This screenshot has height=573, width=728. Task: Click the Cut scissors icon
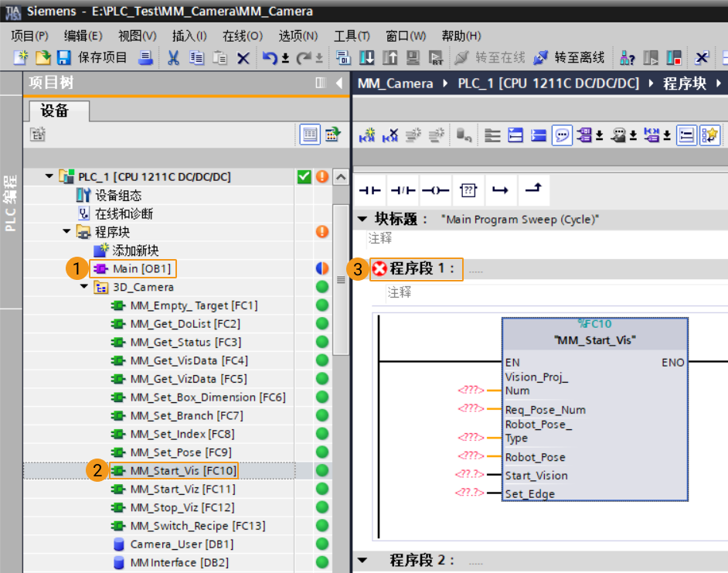tap(173, 58)
